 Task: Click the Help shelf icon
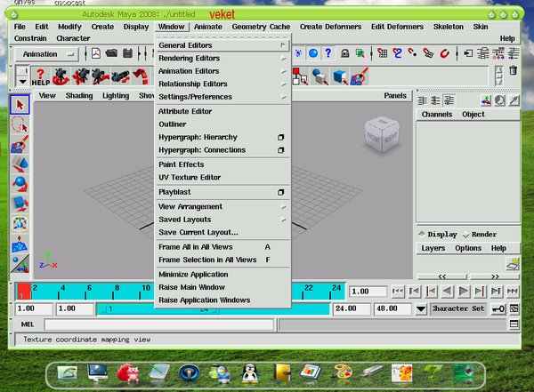coord(40,76)
